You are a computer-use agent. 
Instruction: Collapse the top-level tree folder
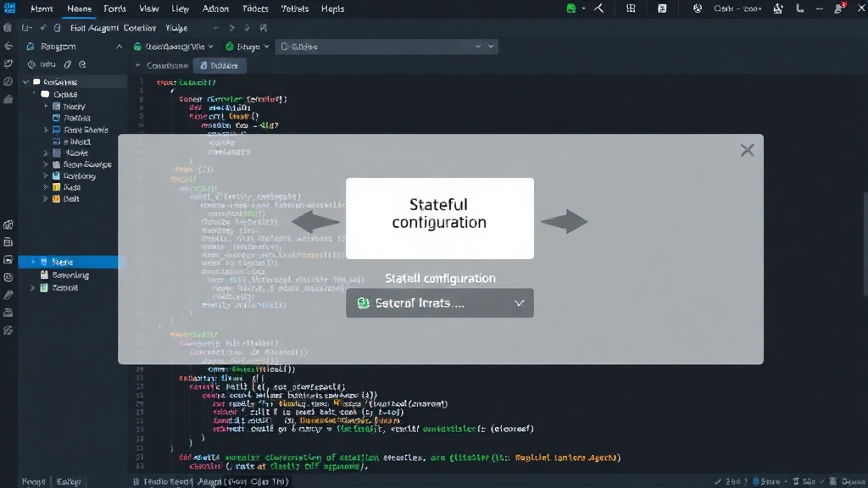pos(25,82)
